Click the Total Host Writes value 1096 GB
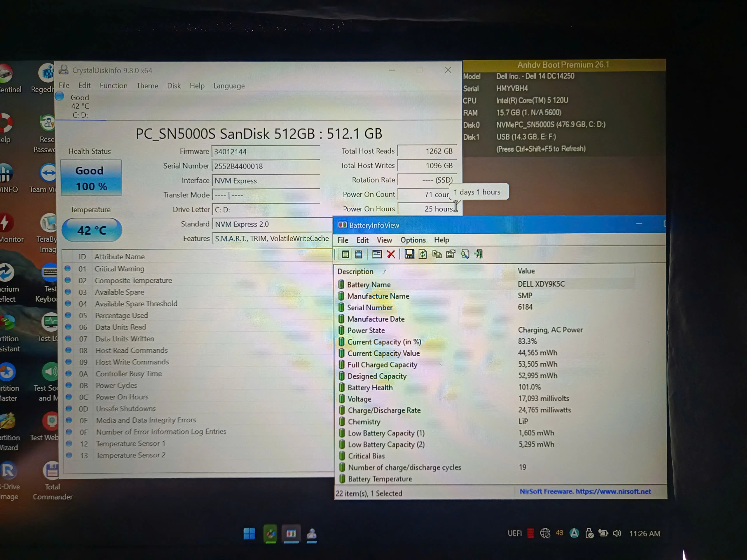This screenshot has height=560, width=747. 427,165
